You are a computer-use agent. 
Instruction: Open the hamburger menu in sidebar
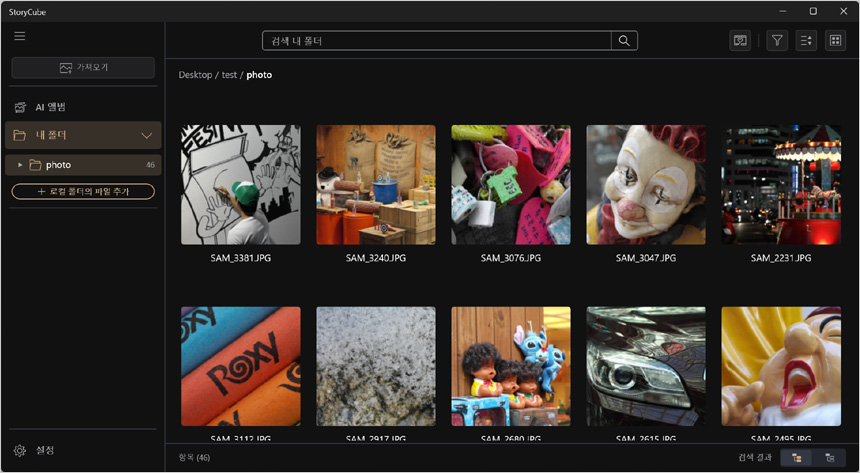click(x=20, y=36)
